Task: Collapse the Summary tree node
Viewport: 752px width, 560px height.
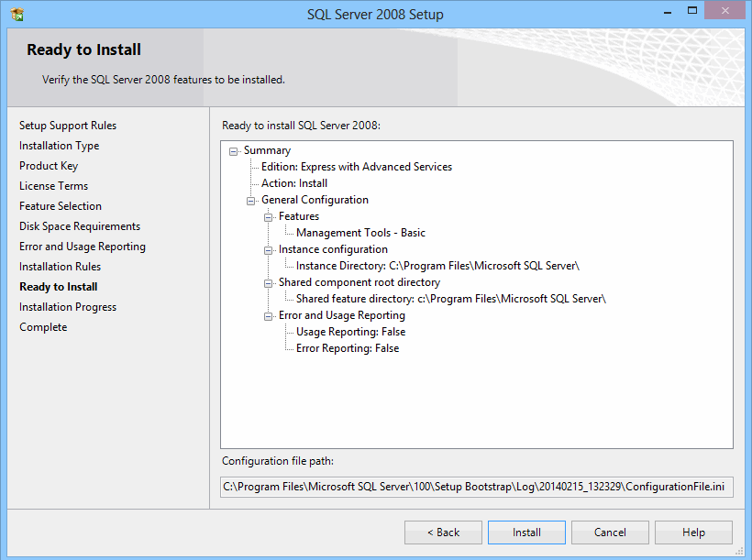Action: (233, 151)
